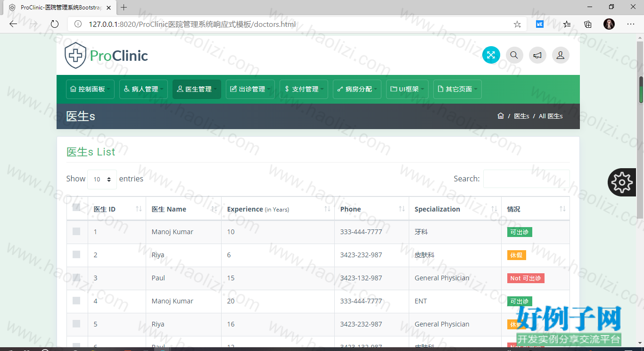
Task: Sort by 医生 Name column arrows
Action: [x=214, y=209]
